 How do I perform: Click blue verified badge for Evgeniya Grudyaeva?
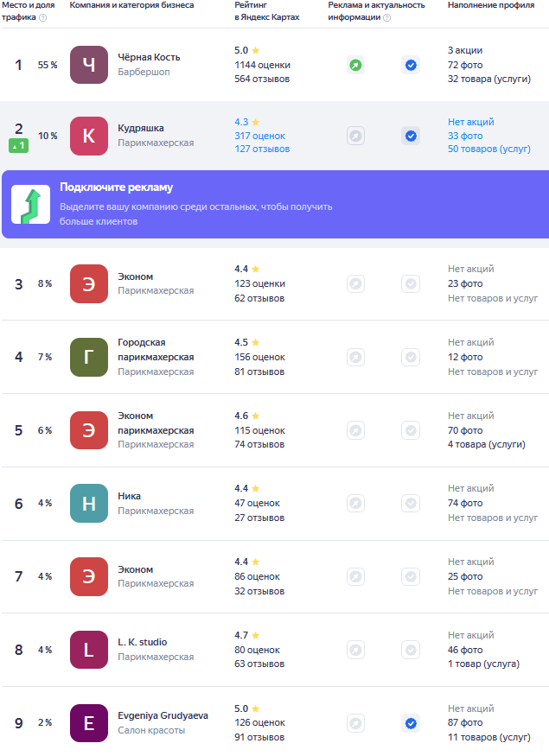[411, 723]
